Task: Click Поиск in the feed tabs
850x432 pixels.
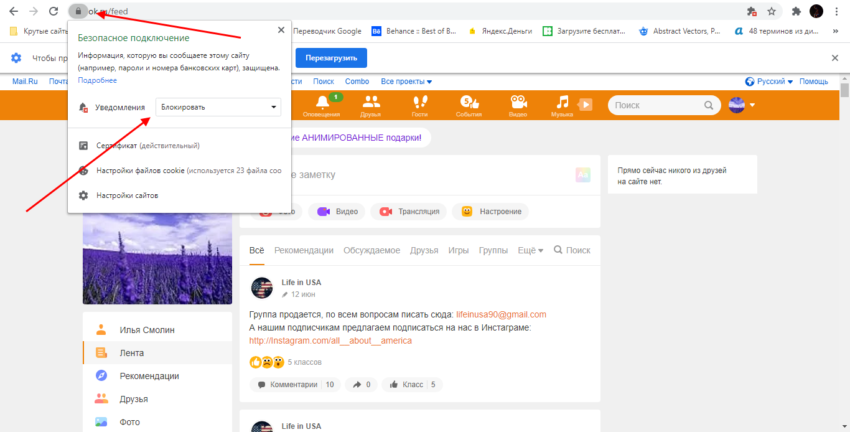Action: pos(572,250)
